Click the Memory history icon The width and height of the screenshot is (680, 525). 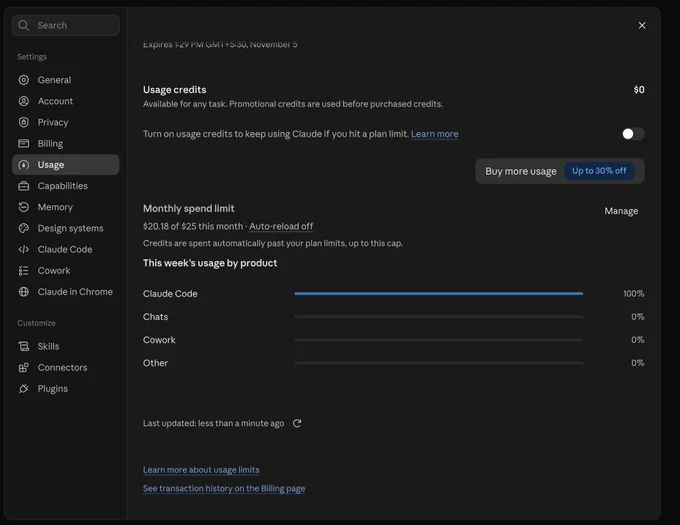pos(24,207)
